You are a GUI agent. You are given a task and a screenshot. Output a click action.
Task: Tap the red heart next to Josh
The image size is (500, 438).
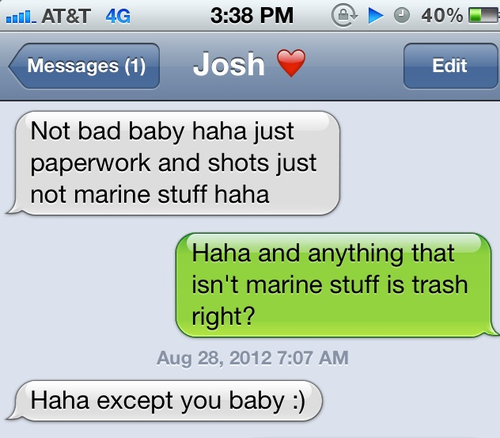click(291, 63)
